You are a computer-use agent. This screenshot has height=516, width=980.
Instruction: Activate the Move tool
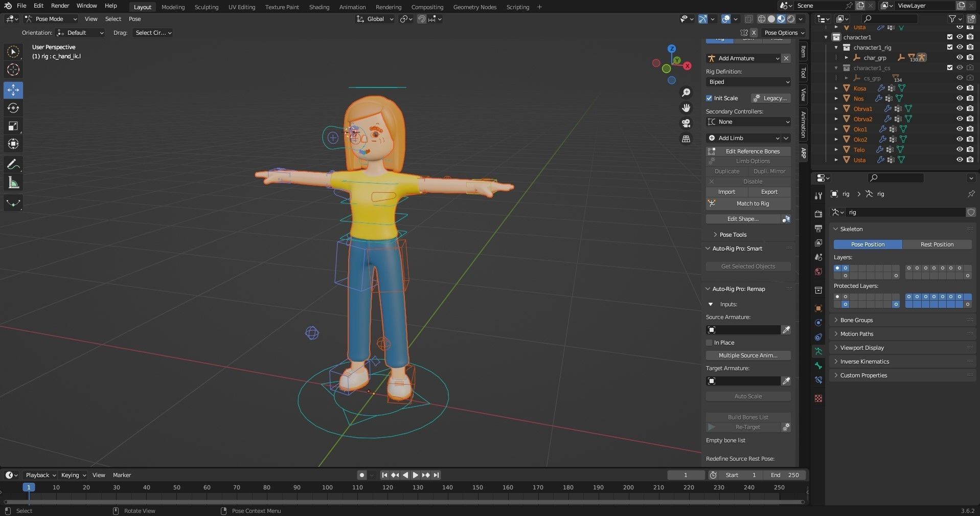pyautogui.click(x=13, y=90)
